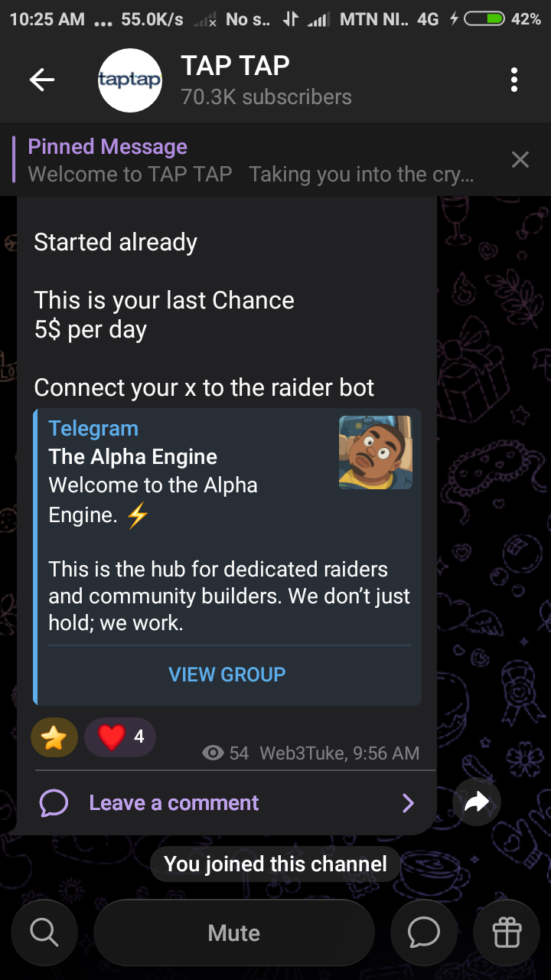This screenshot has height=980, width=551.
Task: Open the Pinned Message banner
Action: pyautogui.click(x=253, y=159)
